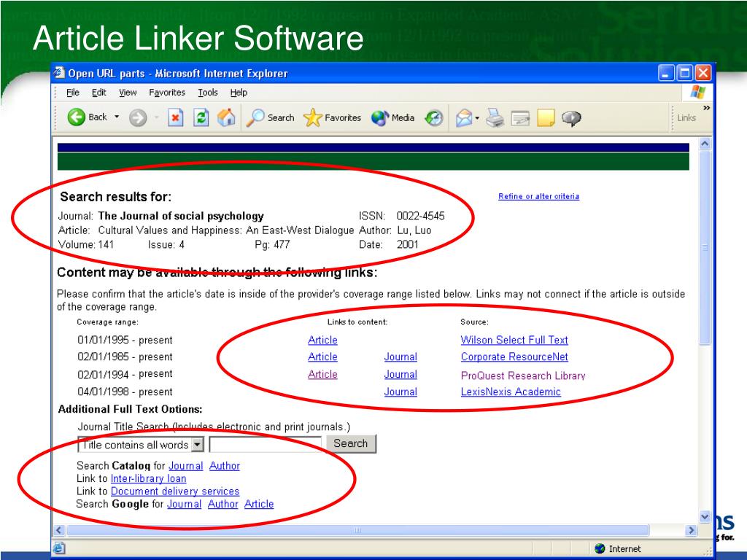Open the Back history dropdown arrow

click(117, 117)
